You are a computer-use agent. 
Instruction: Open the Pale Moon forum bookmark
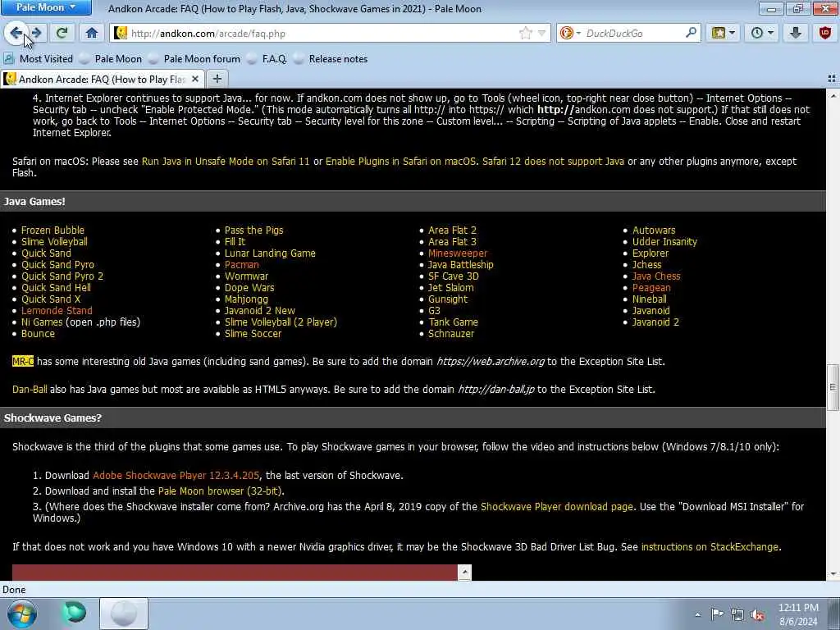pos(195,59)
